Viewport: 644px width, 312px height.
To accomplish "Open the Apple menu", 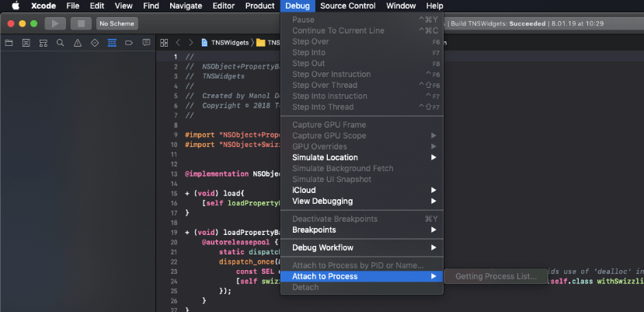I will coord(16,5).
